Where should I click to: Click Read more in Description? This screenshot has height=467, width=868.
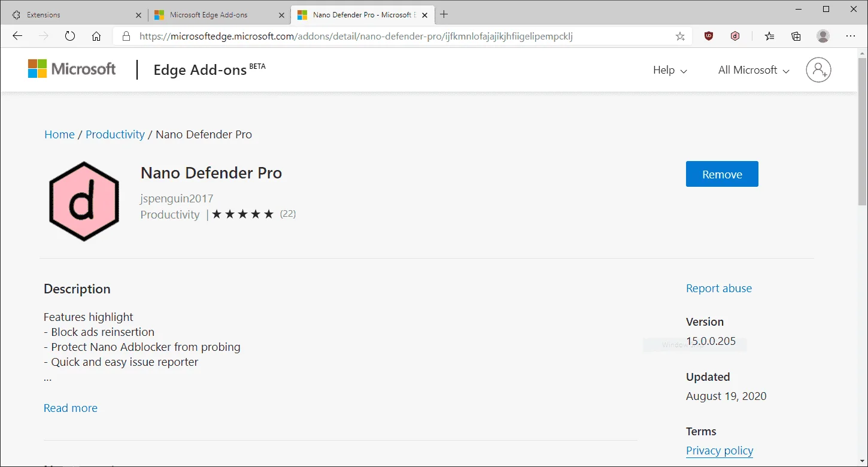[x=71, y=408]
